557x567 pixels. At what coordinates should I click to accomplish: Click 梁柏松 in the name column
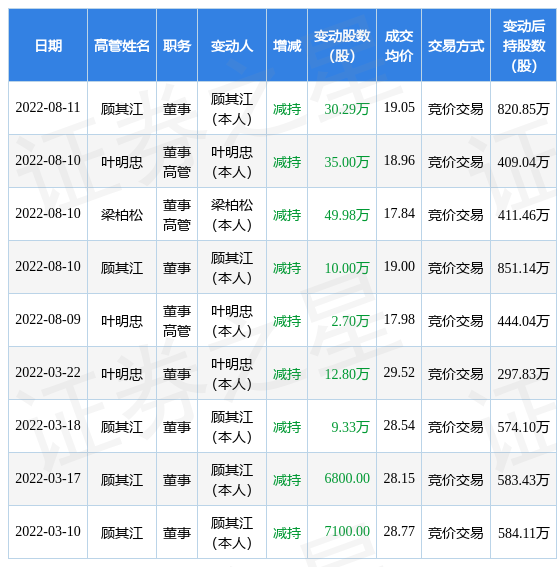click(122, 215)
